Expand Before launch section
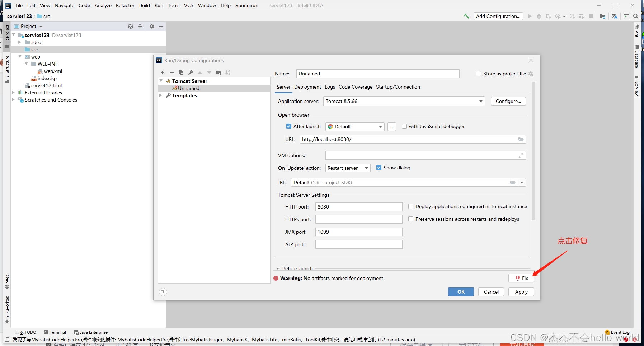Image resolution: width=644 pixels, height=346 pixels. [x=278, y=268]
